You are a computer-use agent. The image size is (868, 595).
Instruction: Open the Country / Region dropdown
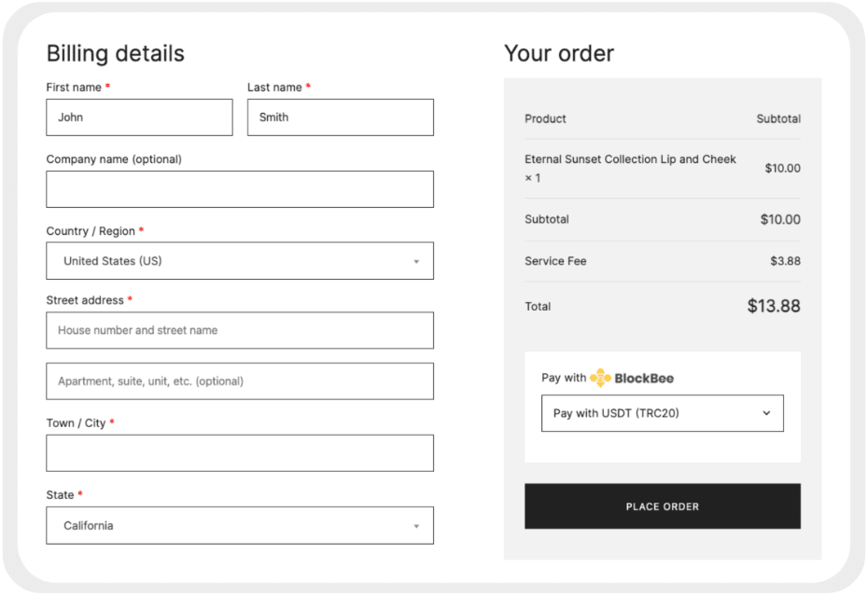(x=240, y=261)
